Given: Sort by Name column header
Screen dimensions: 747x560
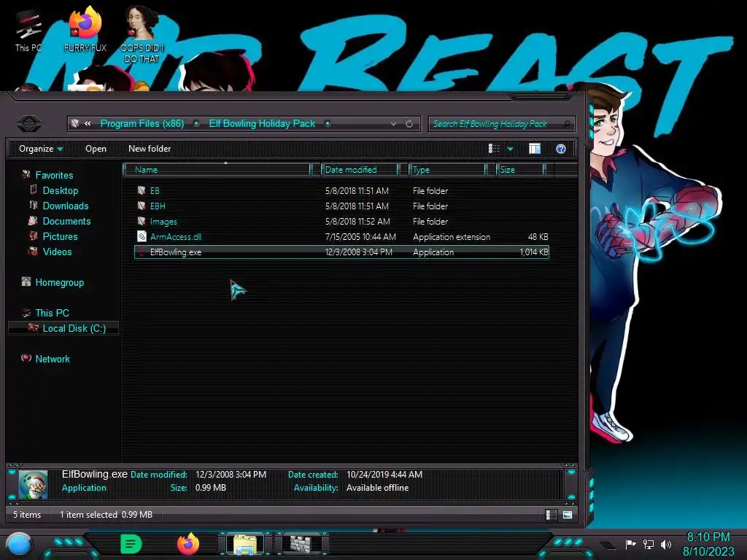Looking at the screenshot, I should (217, 169).
